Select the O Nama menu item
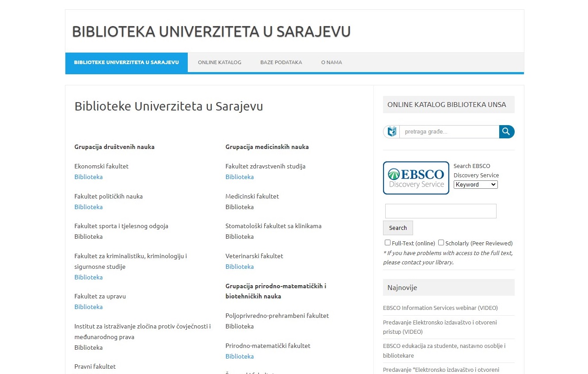The width and height of the screenshot is (588, 374). click(331, 62)
